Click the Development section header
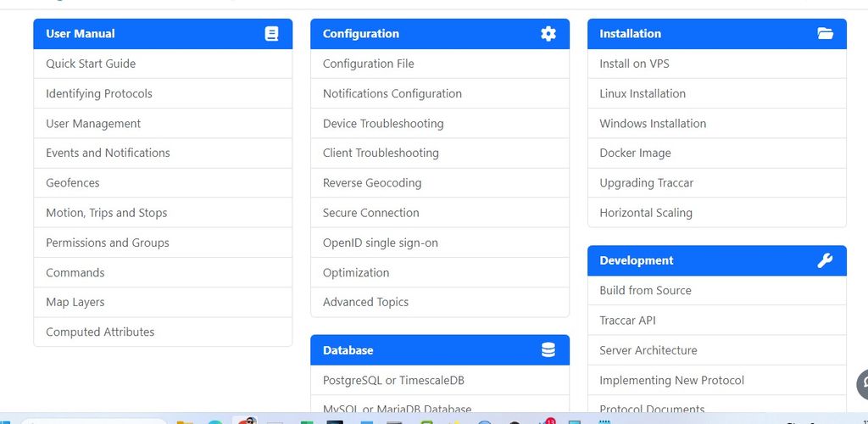The image size is (868, 424). coord(717,260)
